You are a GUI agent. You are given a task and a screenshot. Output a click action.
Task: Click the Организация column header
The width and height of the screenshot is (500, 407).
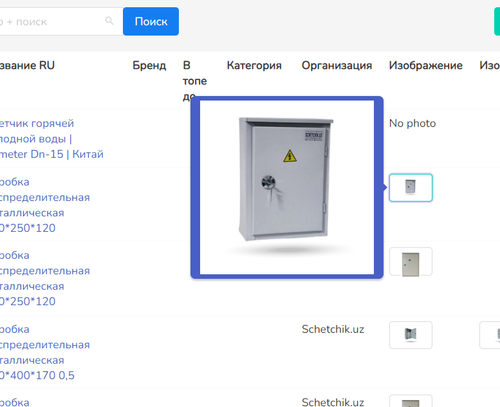pos(337,65)
